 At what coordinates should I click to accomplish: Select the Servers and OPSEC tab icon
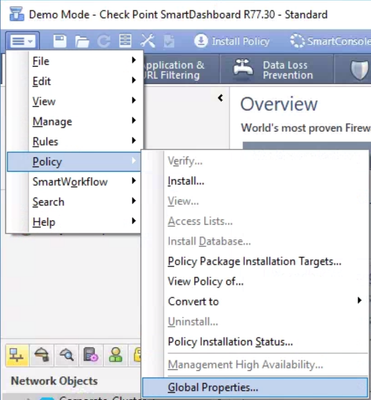[91, 355]
